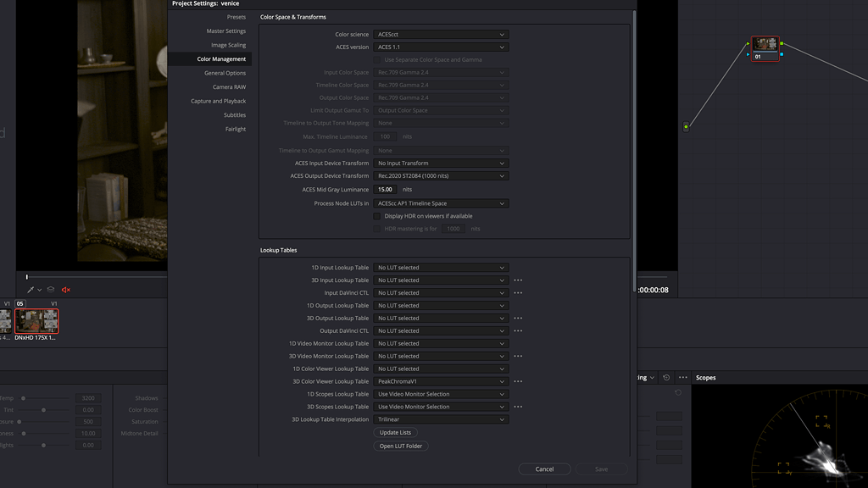Click the reset icon next to the Scopes panel
This screenshot has width=868, height=488.
[666, 378]
